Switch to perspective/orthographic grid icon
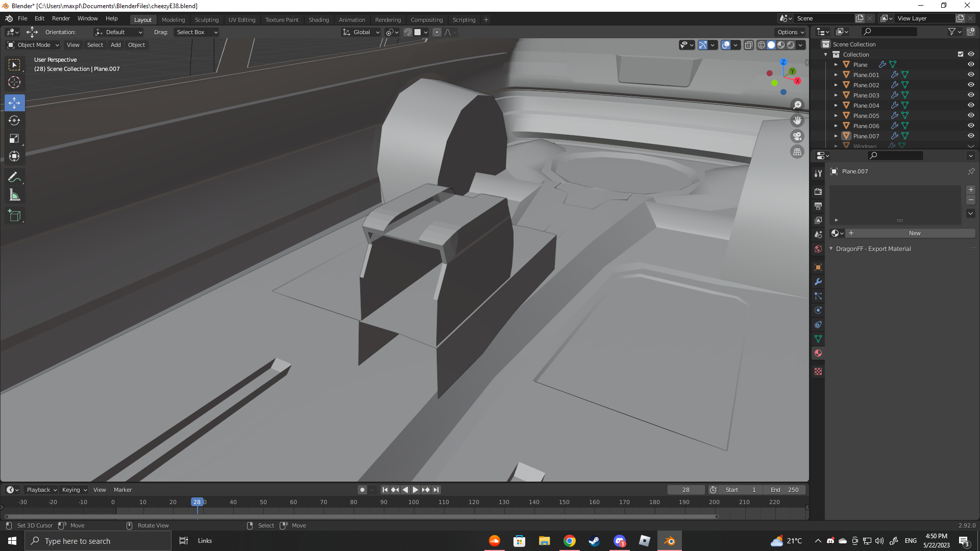This screenshot has height=551, width=980. pos(797,152)
